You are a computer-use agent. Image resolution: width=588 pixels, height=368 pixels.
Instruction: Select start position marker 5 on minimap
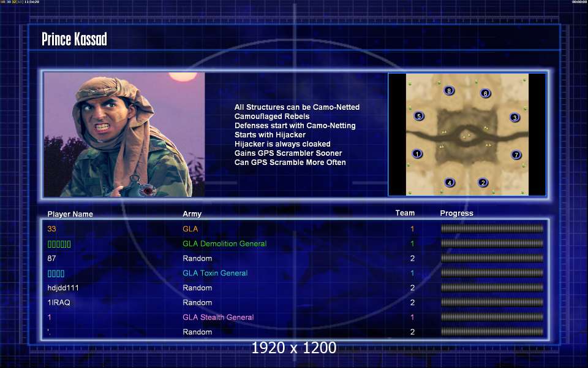coord(419,116)
